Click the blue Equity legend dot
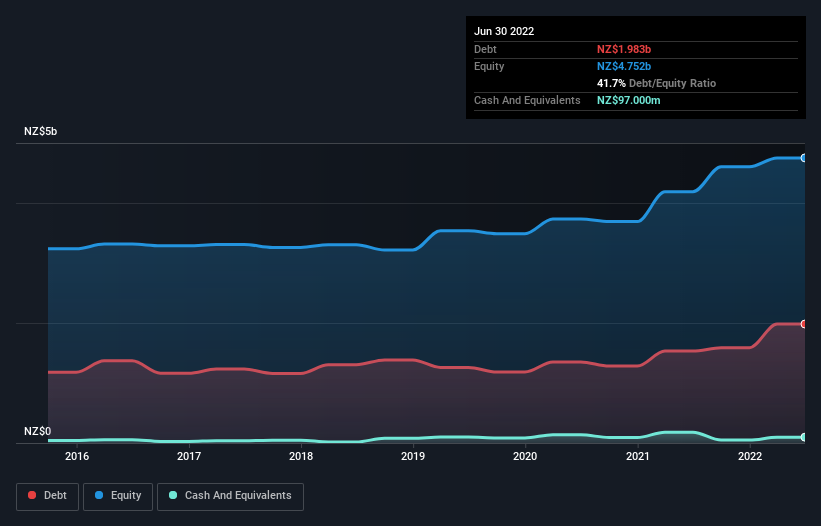This screenshot has width=821, height=526. [99, 495]
